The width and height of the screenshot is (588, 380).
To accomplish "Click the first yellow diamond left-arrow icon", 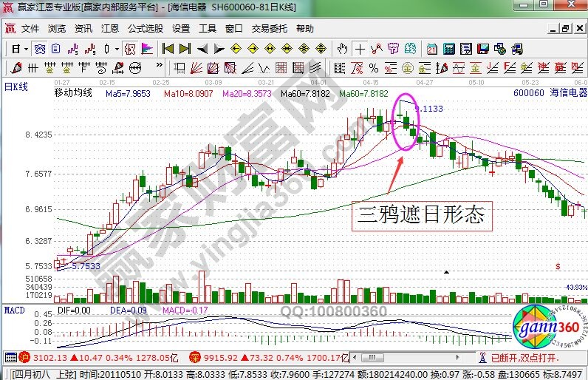I will tap(236, 49).
